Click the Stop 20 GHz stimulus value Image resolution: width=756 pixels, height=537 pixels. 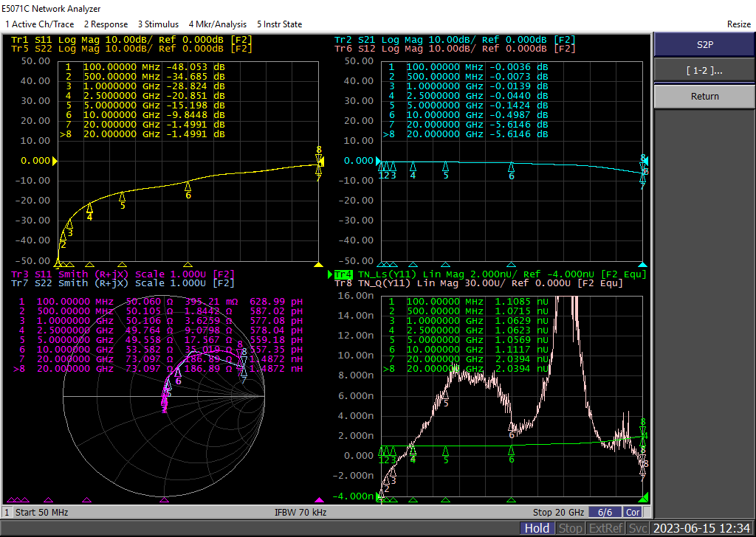[x=558, y=512]
